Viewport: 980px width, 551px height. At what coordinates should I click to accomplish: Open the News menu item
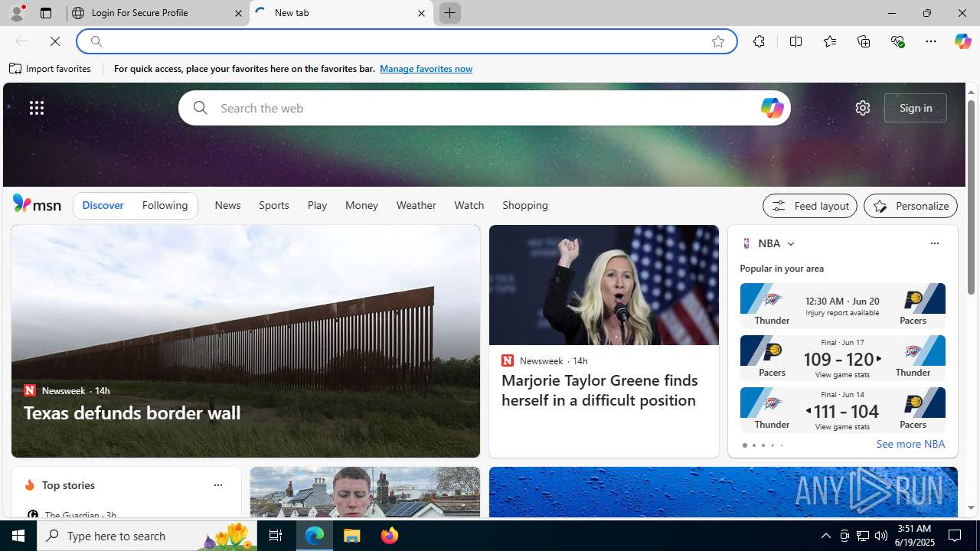tap(227, 205)
